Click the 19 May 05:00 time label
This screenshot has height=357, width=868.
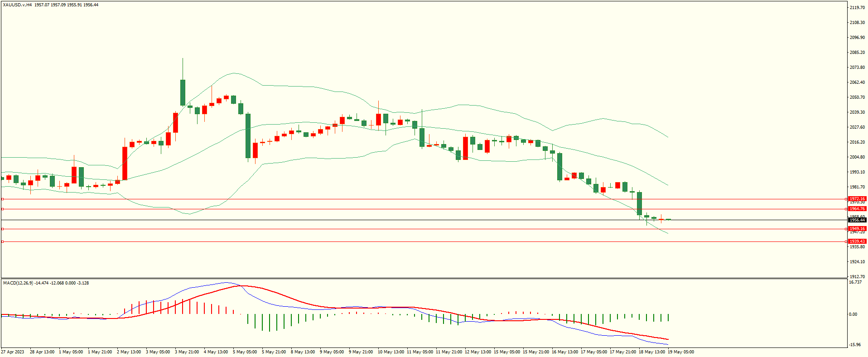681,352
